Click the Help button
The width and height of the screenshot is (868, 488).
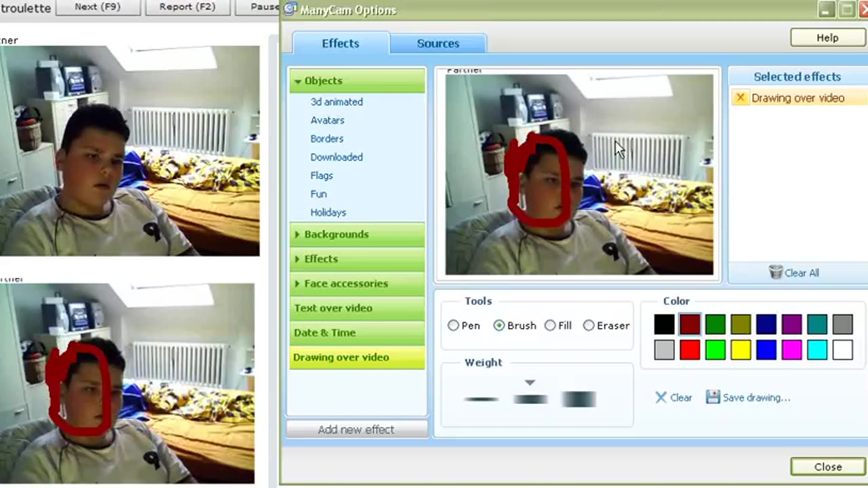pyautogui.click(x=827, y=38)
